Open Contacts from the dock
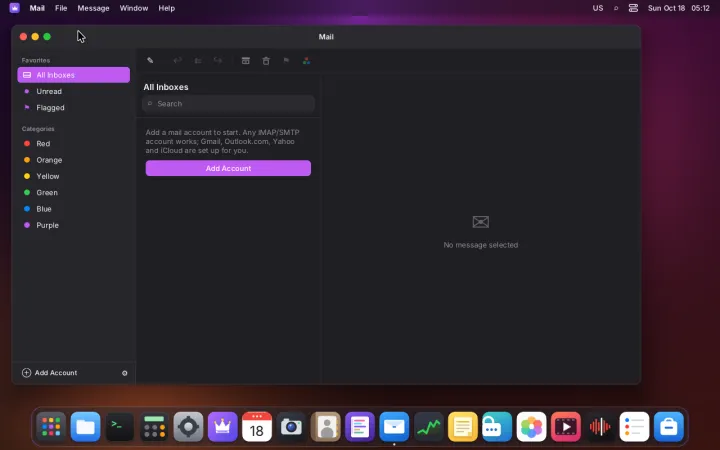This screenshot has width=720, height=450. [x=326, y=427]
